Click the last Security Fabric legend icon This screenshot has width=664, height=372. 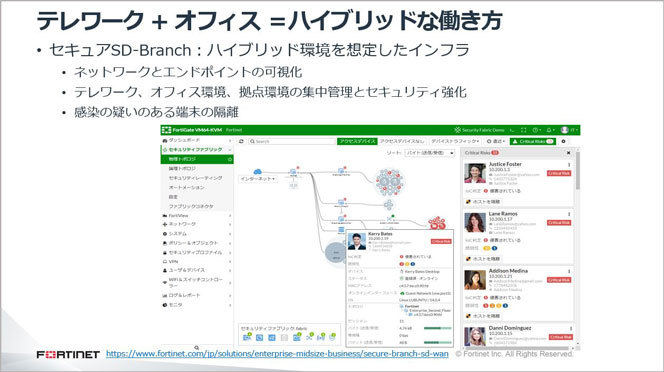(x=332, y=337)
